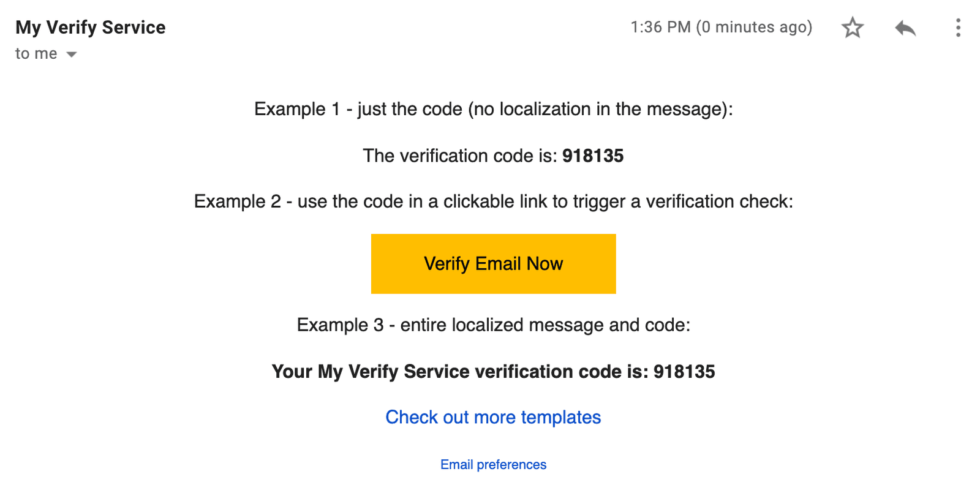Open the recipient dropdown arrow beside "to me"
This screenshot has height=493, width=980.
pyautogui.click(x=70, y=54)
